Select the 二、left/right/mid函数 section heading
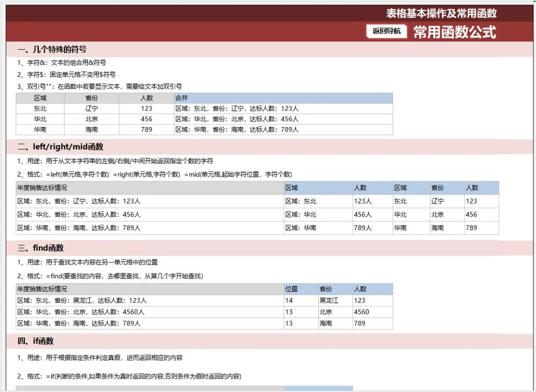This screenshot has width=536, height=392. click(x=61, y=146)
